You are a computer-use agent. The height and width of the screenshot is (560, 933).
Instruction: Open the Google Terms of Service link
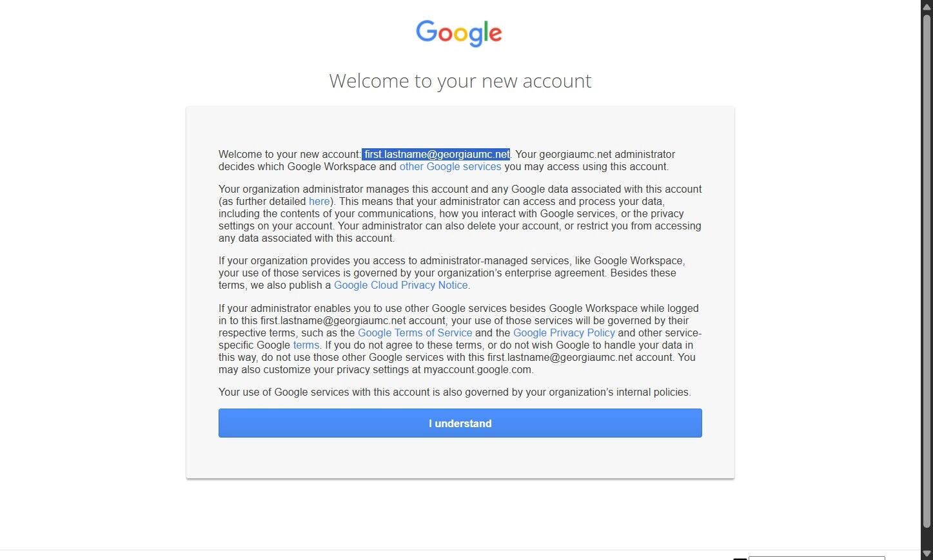tap(415, 333)
